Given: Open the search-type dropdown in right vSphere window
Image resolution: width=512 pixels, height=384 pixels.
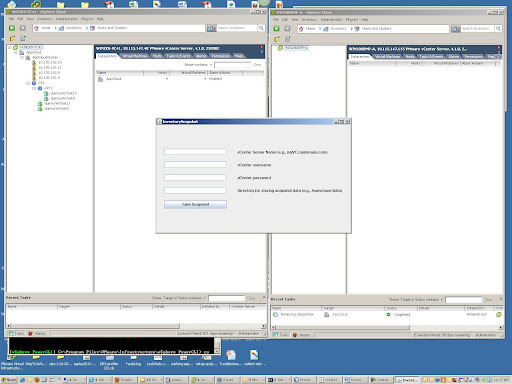Looking at the screenshot, I should pyautogui.click(x=455, y=29).
